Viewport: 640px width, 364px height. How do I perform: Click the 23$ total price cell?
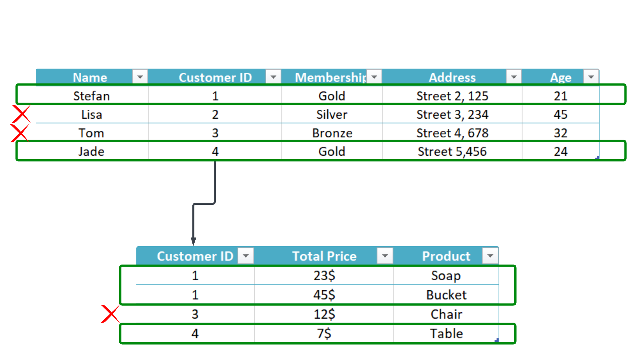coord(324,275)
